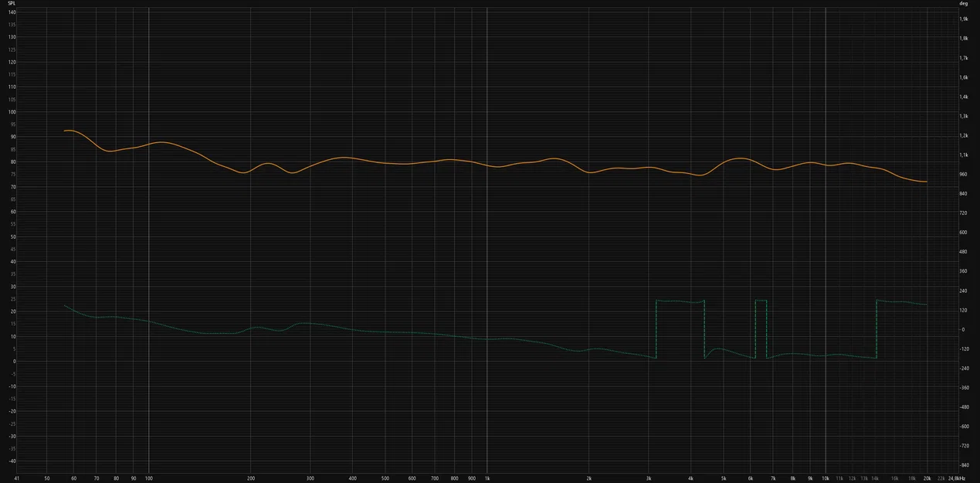Click the 300 label on frequency axis
Image resolution: width=980 pixels, height=483 pixels.
pyautogui.click(x=310, y=478)
